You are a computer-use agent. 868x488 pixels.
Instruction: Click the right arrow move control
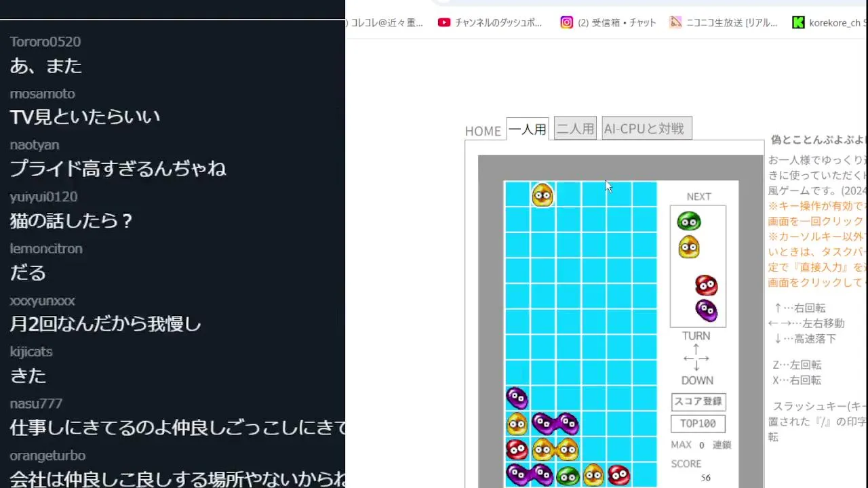click(x=704, y=358)
